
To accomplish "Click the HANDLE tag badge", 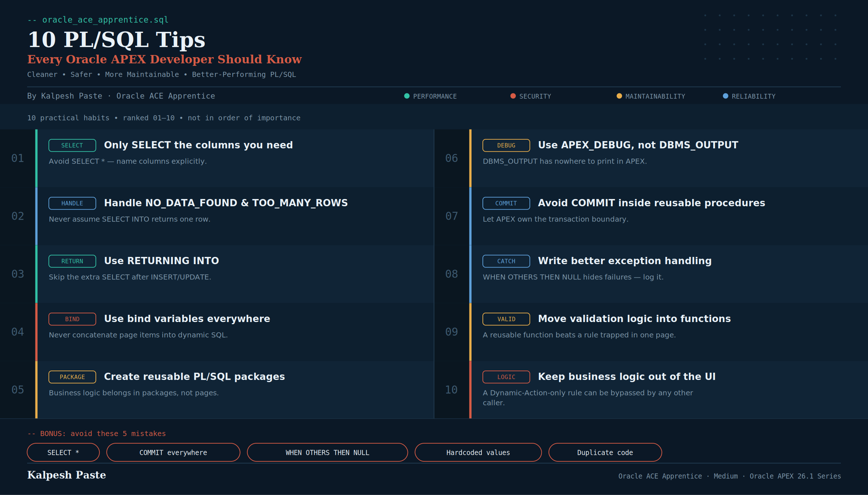I will pos(72,203).
